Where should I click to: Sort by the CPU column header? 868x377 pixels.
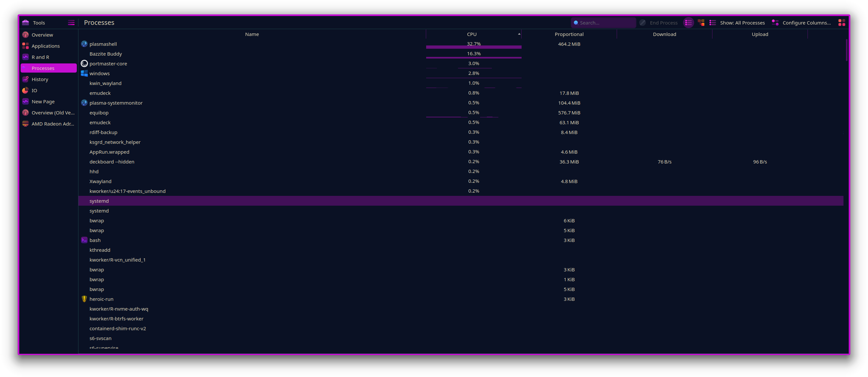click(x=472, y=34)
